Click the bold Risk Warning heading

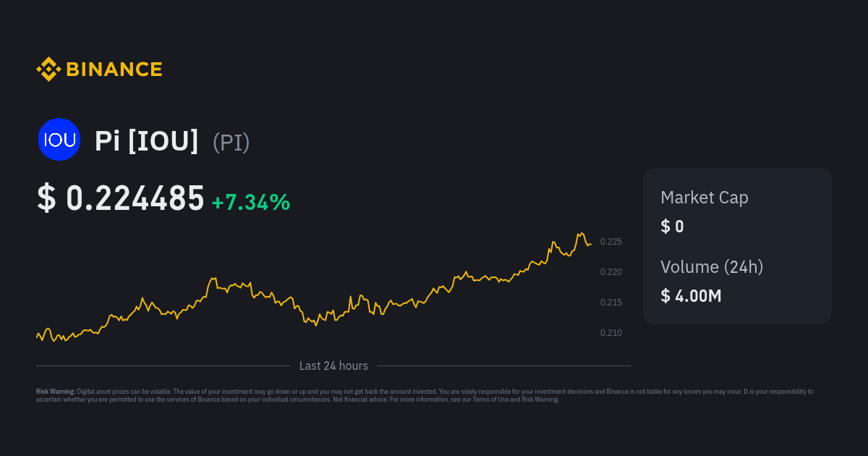coord(56,392)
